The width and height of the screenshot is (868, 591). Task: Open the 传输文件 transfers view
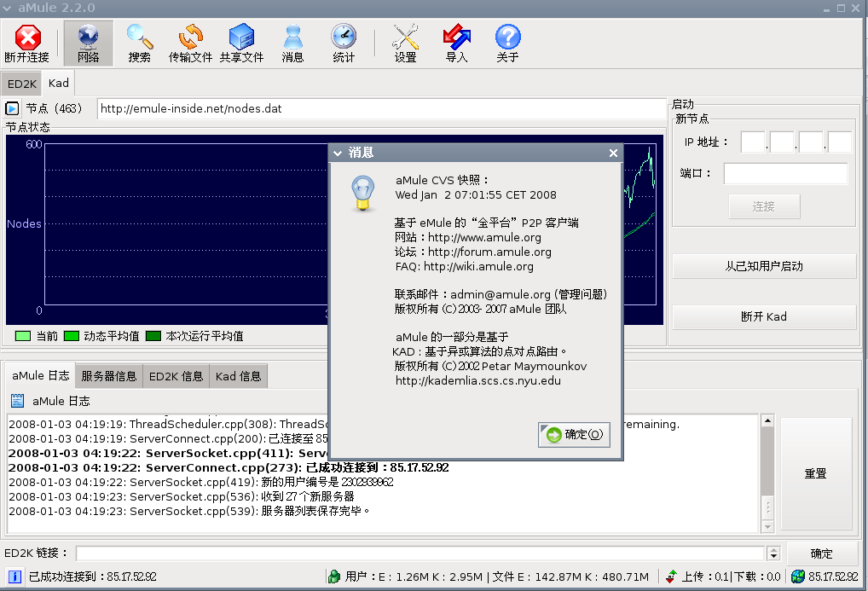coord(190,43)
